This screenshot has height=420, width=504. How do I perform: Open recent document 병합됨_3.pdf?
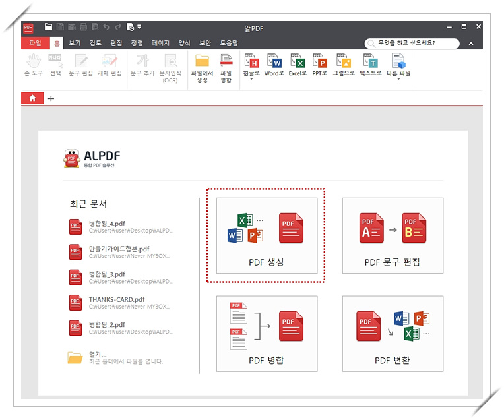pyautogui.click(x=121, y=278)
